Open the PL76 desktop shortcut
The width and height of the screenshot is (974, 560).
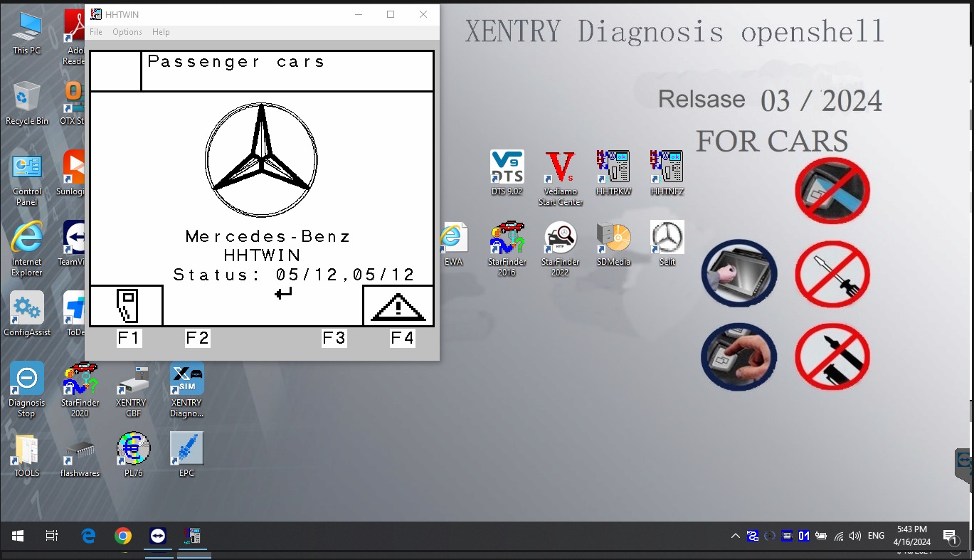tap(133, 455)
